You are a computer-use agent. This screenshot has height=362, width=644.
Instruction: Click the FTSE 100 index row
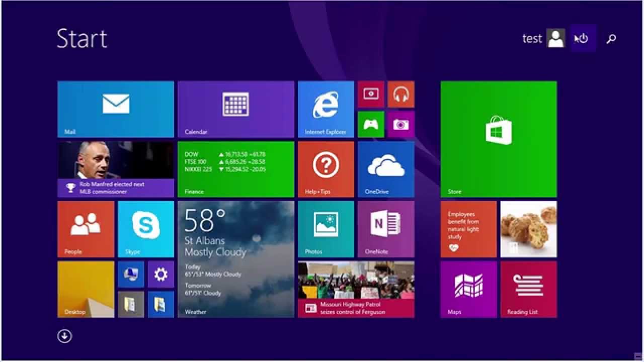tap(225, 162)
